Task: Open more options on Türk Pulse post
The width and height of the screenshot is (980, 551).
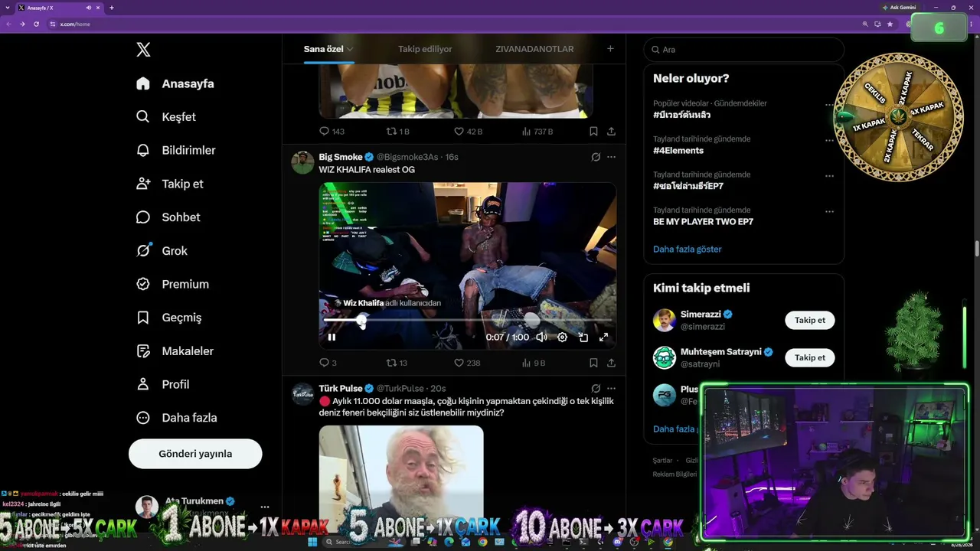Action: [x=611, y=388]
